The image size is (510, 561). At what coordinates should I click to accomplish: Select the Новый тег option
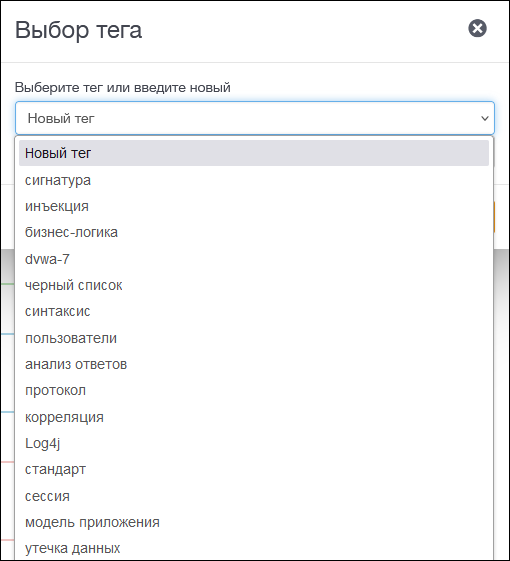[254, 153]
